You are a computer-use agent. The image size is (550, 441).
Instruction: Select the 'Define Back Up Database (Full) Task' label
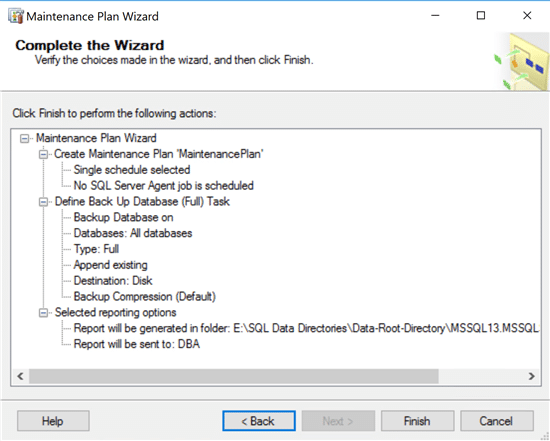[x=142, y=202]
